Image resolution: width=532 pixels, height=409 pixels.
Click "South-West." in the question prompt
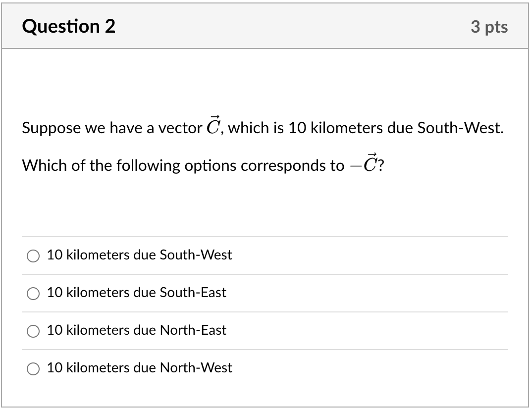460,128
